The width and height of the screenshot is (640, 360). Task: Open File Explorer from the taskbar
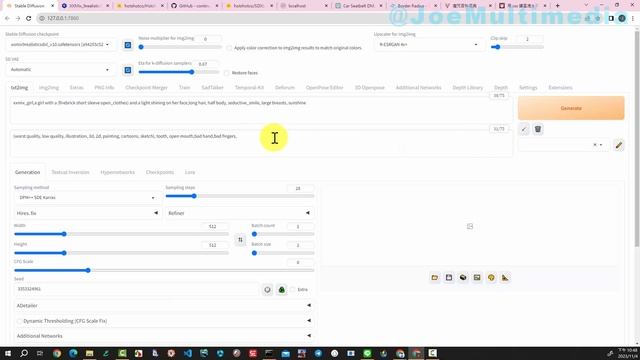89,353
